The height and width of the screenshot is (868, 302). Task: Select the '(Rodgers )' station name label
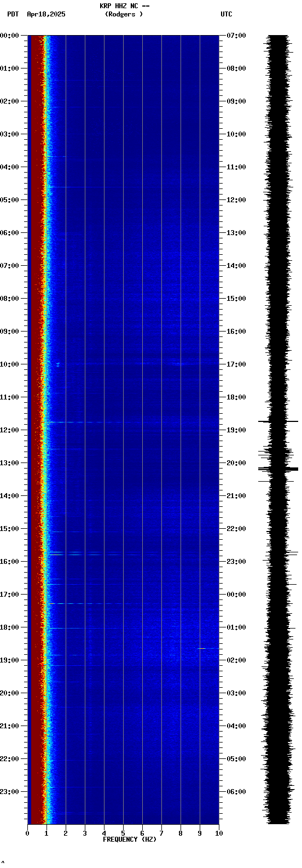coord(124,14)
